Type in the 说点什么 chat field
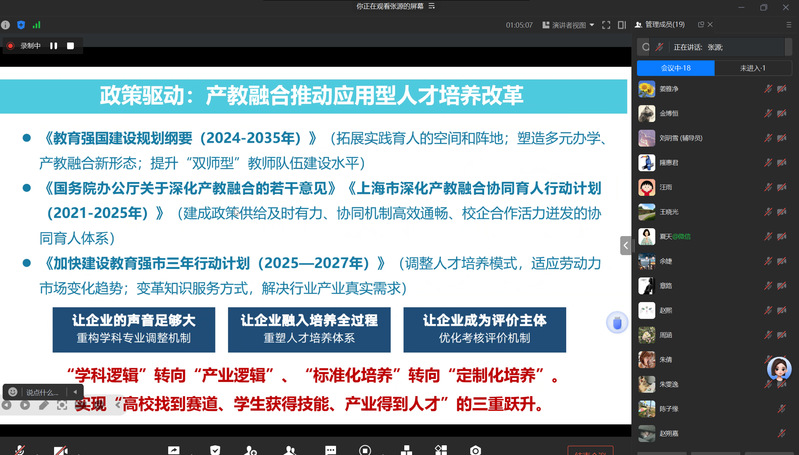Image resolution: width=799 pixels, height=455 pixels. point(43,392)
